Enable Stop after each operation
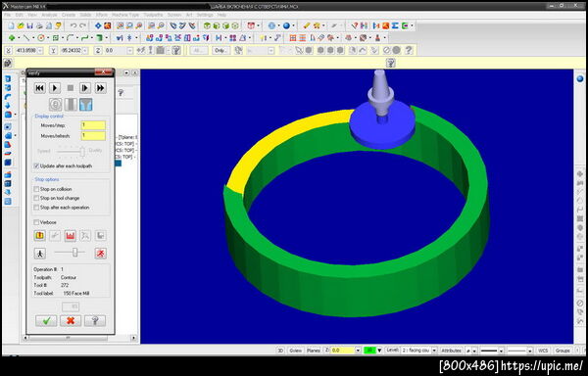 point(37,208)
